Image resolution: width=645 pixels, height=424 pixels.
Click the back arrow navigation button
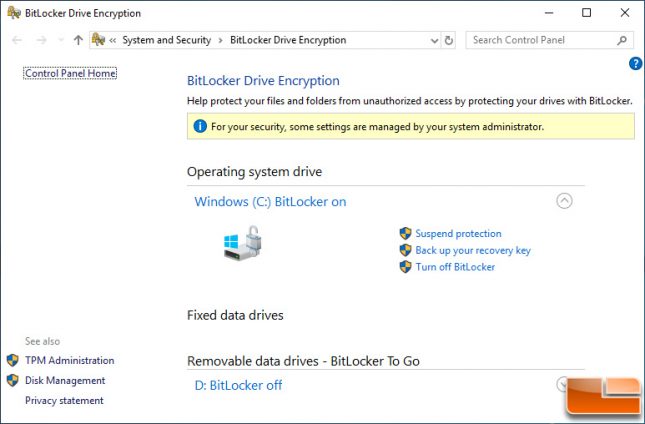point(17,40)
